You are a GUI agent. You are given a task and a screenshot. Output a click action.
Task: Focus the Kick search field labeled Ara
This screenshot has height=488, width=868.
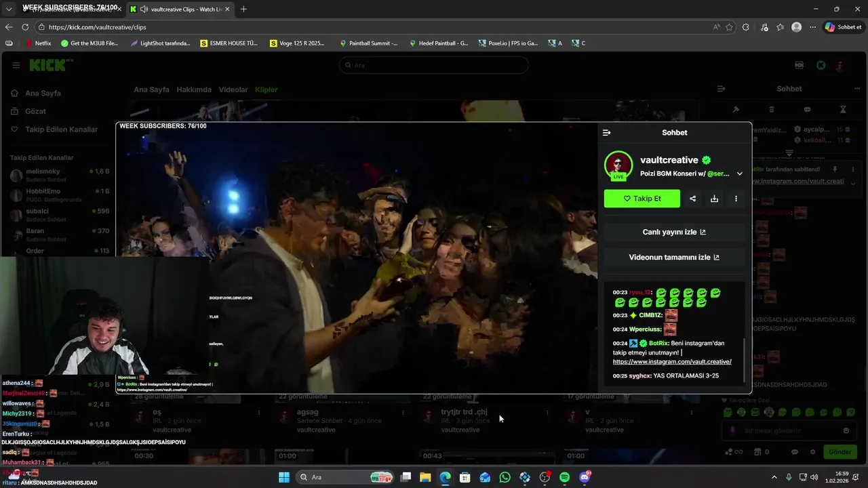434,65
